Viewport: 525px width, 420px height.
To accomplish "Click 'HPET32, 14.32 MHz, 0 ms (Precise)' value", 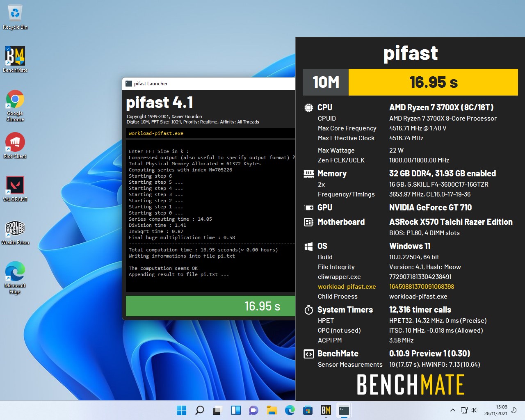I will [x=438, y=321].
